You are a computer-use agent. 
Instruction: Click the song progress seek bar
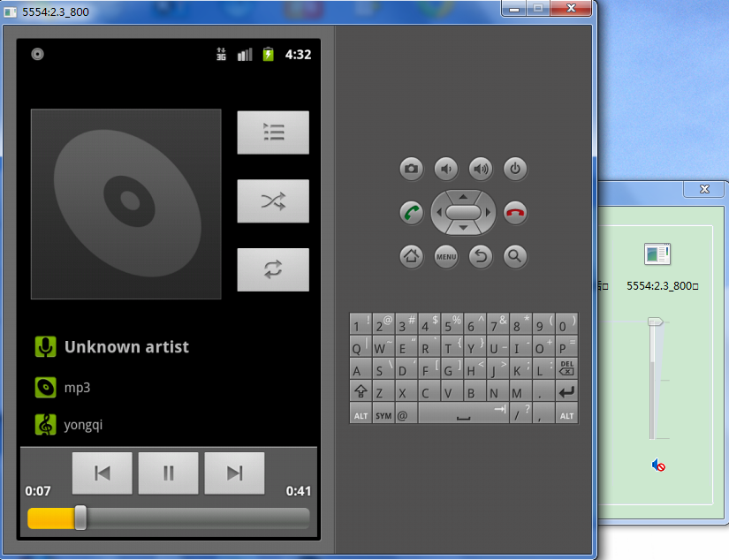[x=168, y=518]
